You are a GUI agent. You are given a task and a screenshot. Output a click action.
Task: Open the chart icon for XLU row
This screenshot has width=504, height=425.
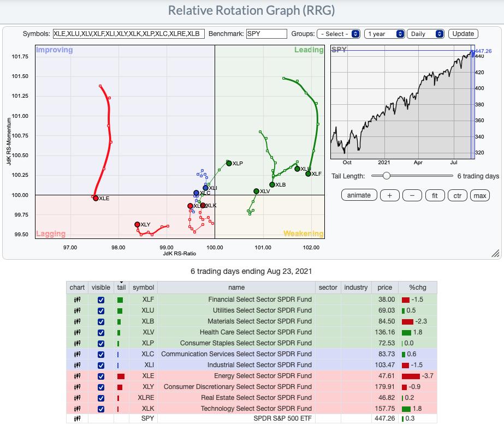coord(77,310)
